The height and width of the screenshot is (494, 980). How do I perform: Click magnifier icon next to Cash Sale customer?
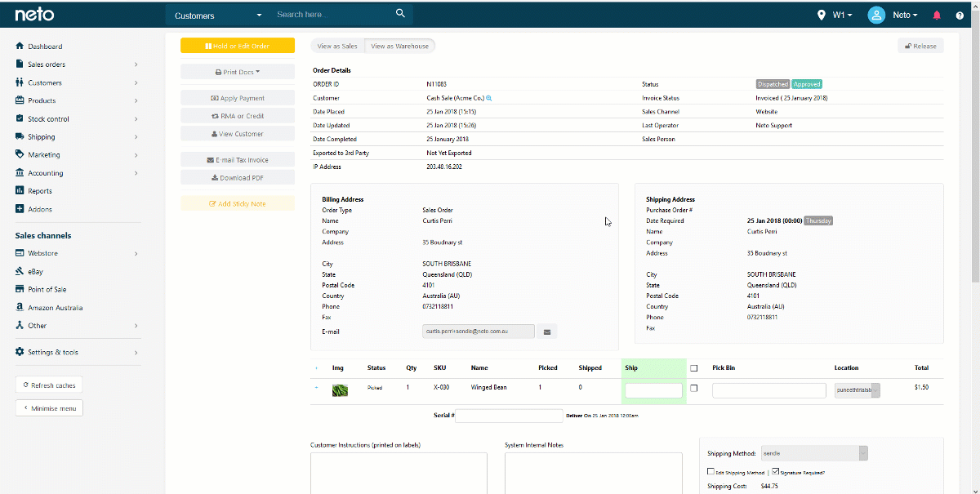489,98
